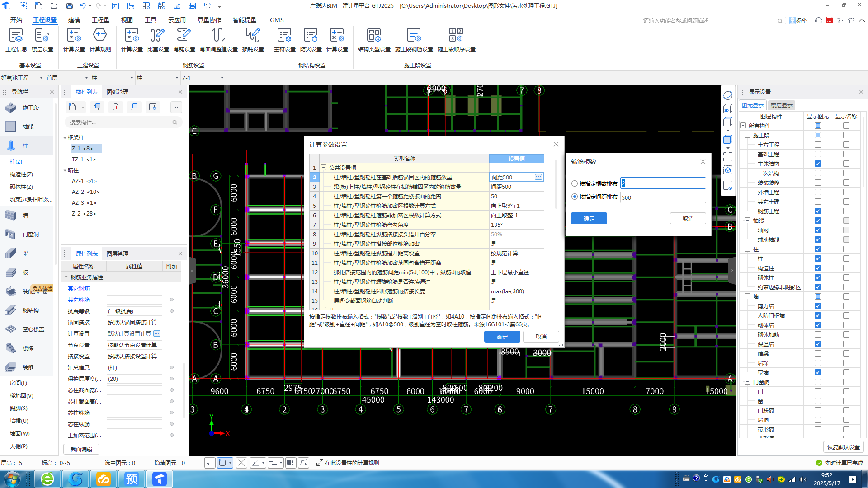
Task: Collapse 钢筋业务属性 section
Action: pos(66,277)
